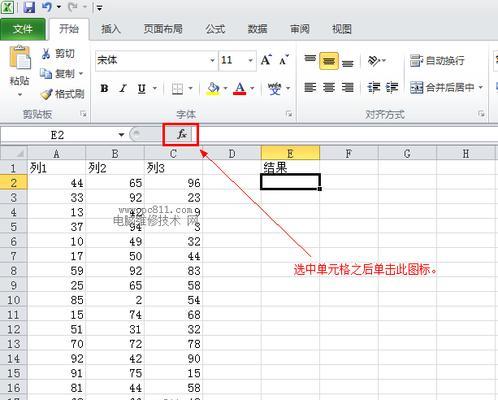Click the Increase Indent icon

pyautogui.click(x=392, y=88)
